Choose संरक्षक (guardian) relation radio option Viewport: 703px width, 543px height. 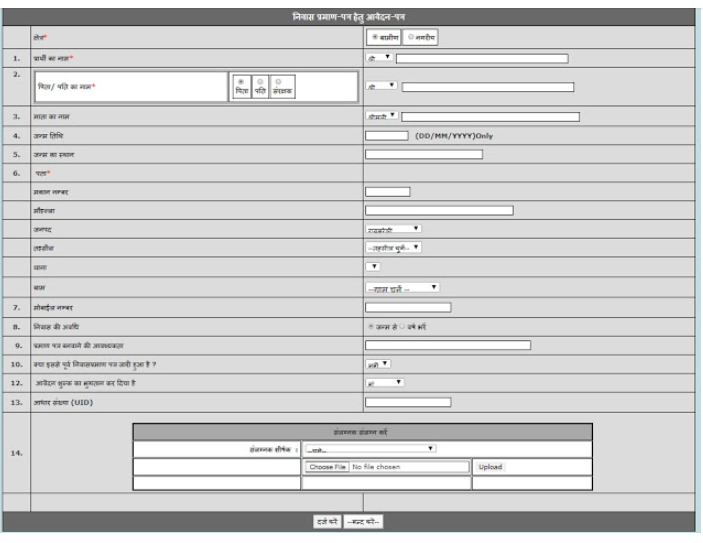tap(277, 81)
